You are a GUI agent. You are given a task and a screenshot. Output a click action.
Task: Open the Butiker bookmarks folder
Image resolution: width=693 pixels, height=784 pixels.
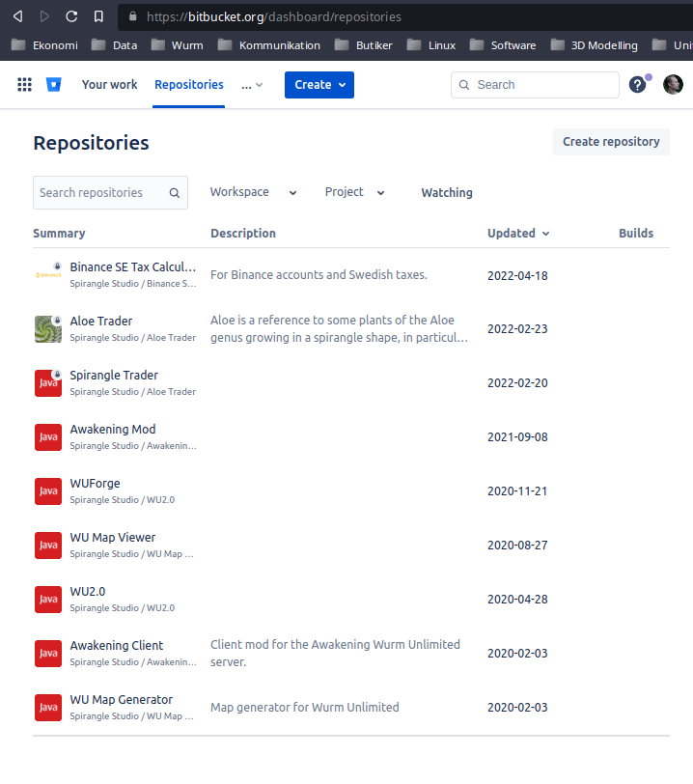(x=364, y=45)
